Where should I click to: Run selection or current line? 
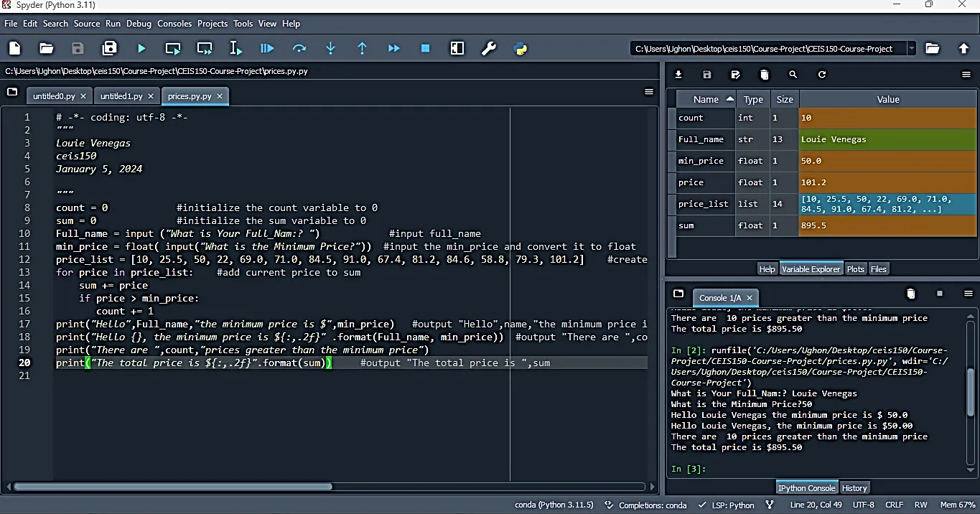point(235,48)
